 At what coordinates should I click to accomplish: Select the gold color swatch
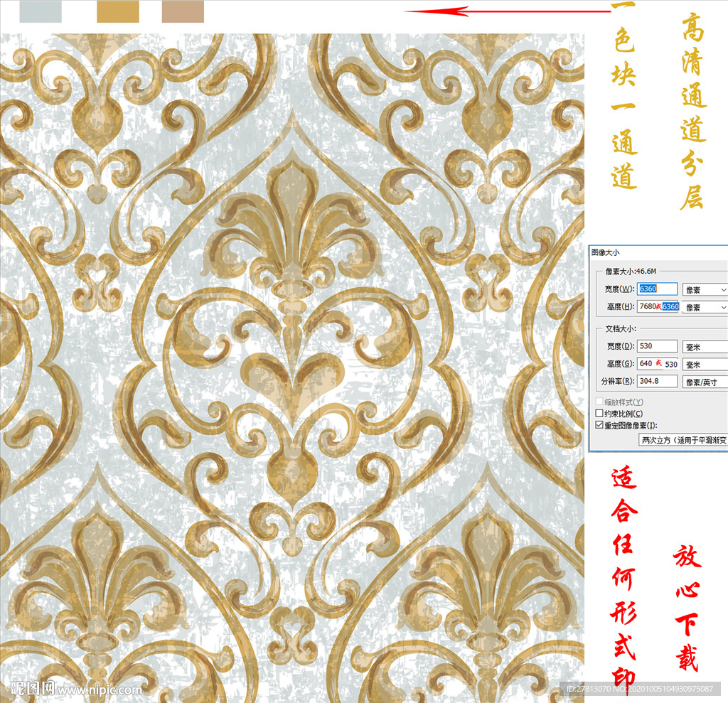tap(118, 11)
